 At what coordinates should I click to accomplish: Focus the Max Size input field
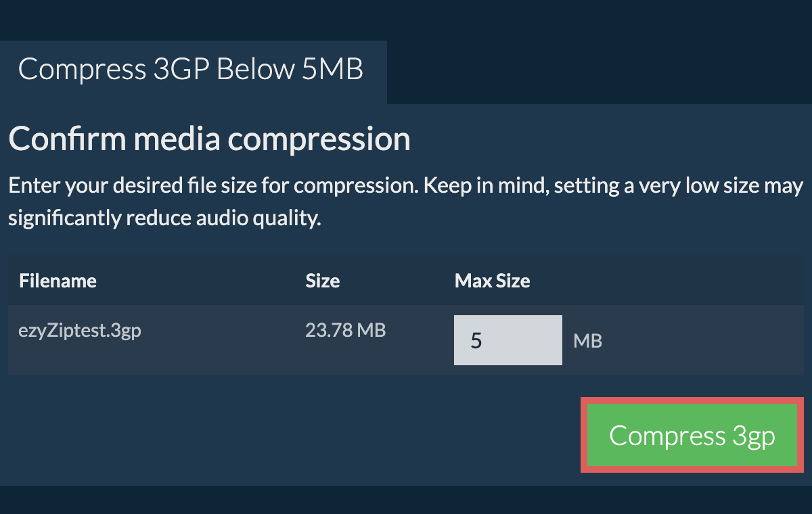click(507, 340)
